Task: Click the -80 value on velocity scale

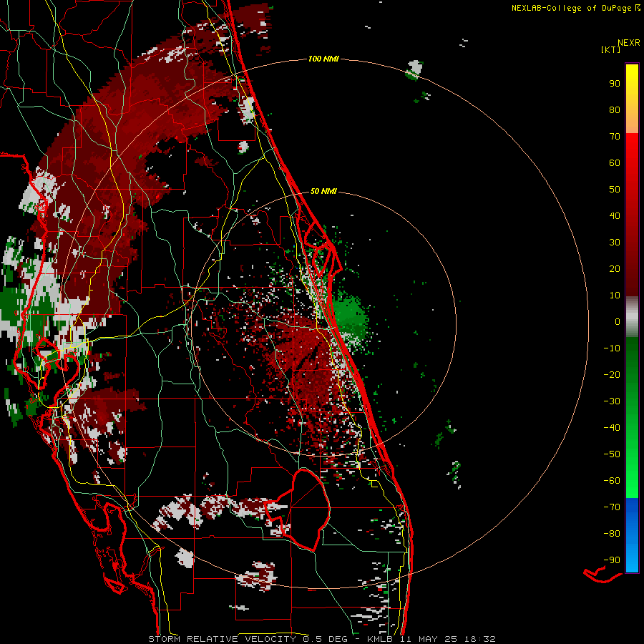Action: (x=612, y=534)
